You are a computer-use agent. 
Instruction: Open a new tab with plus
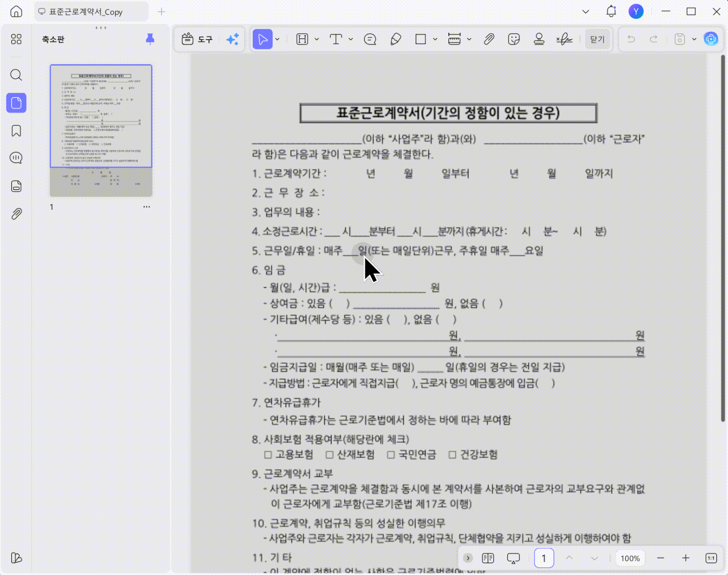click(x=162, y=12)
